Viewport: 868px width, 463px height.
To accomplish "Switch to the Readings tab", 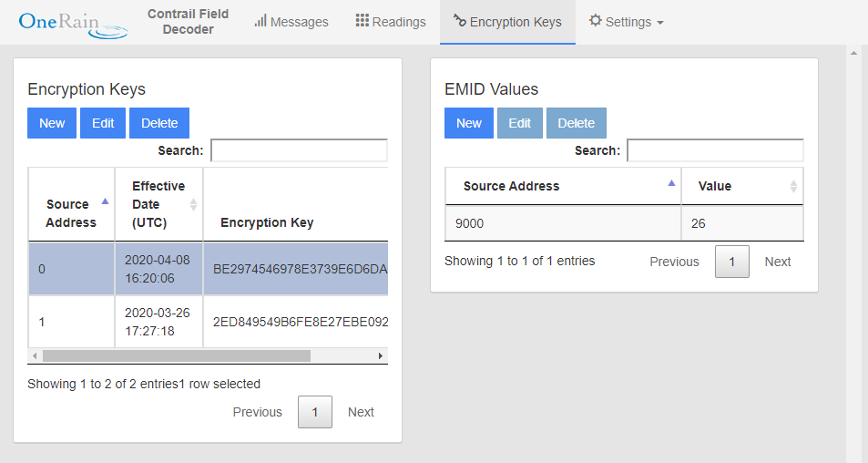I will [391, 22].
